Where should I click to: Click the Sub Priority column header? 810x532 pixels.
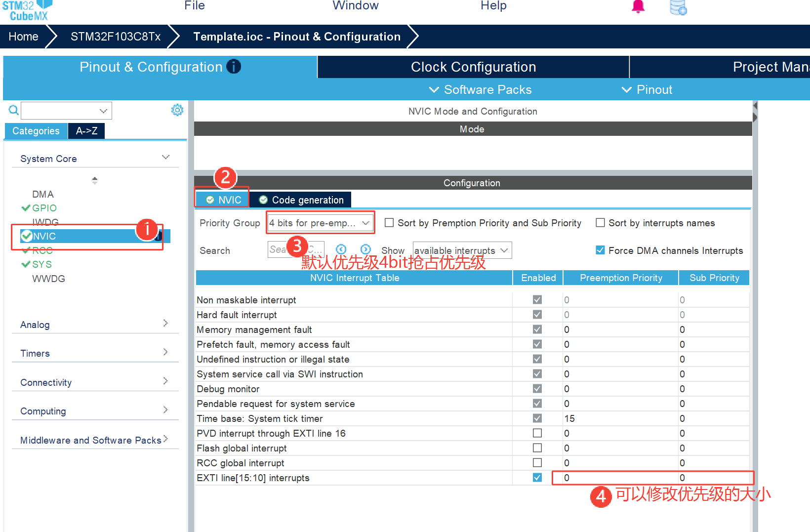[x=714, y=278]
